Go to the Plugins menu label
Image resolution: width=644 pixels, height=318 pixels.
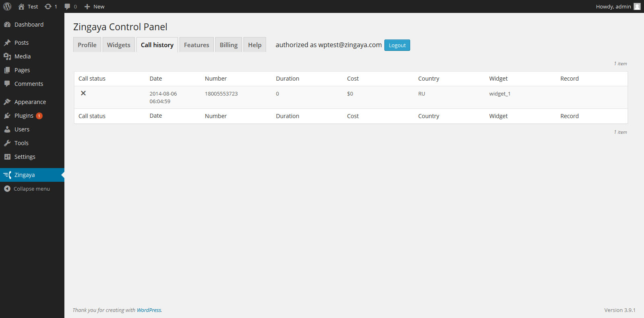[24, 116]
